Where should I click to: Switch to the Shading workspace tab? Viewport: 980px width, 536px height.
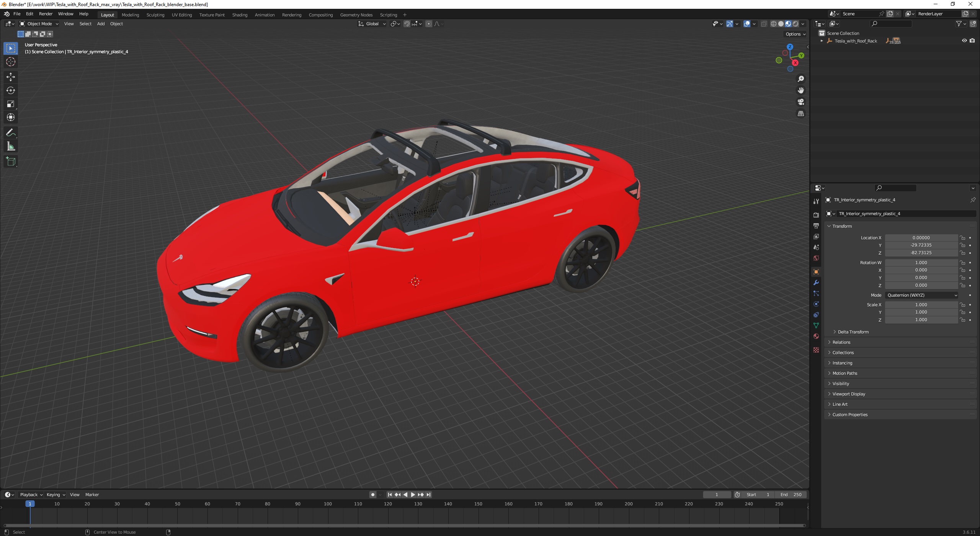(x=240, y=15)
